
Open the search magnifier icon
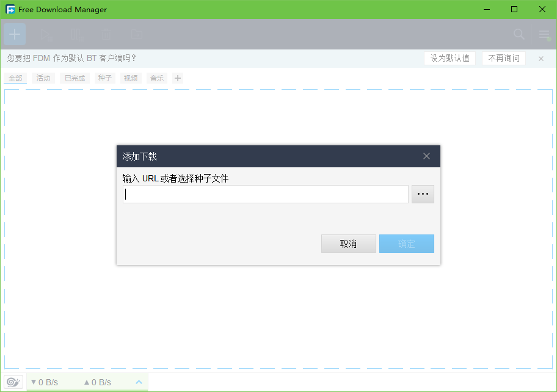[x=519, y=34]
